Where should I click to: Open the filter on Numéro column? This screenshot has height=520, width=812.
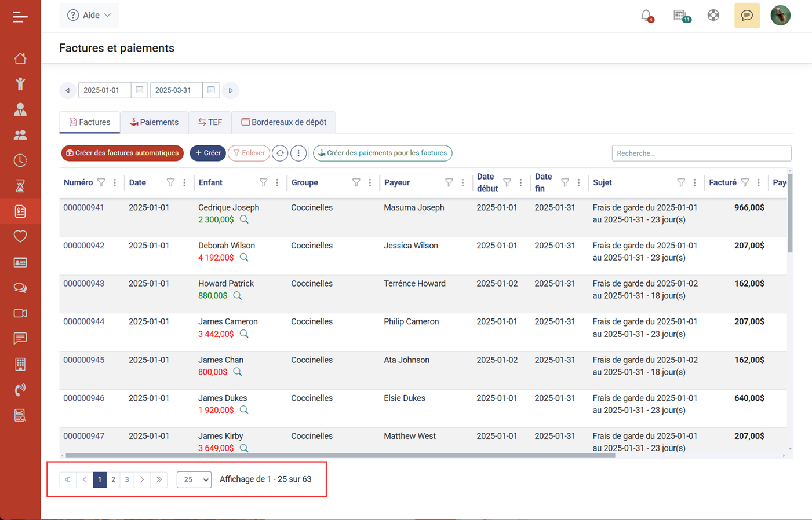[x=101, y=183]
